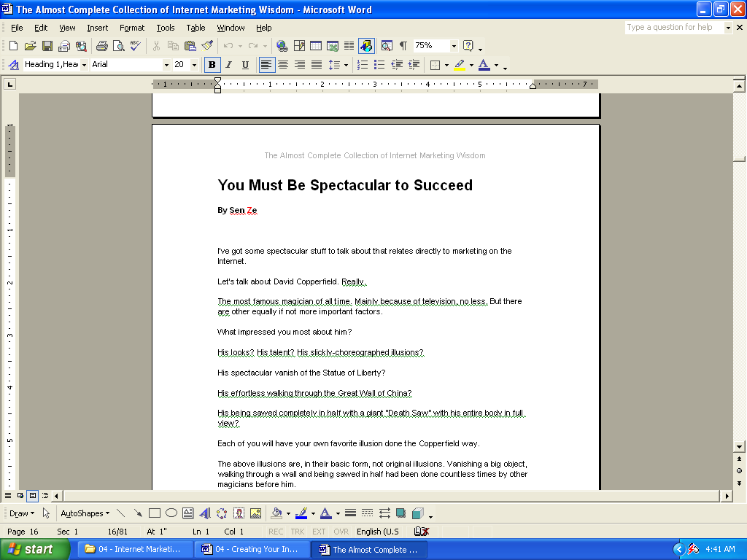Toggle Italic formatting button
The width and height of the screenshot is (747, 560).
(x=228, y=65)
